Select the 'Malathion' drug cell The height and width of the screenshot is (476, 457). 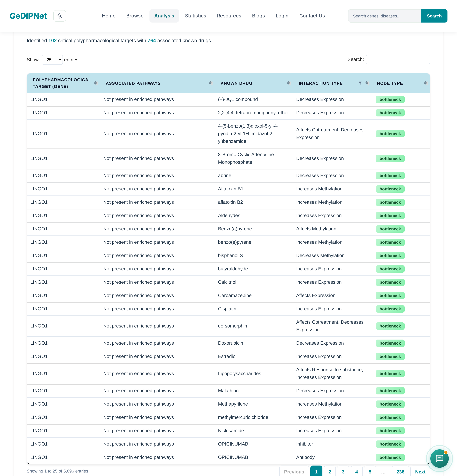(x=228, y=391)
